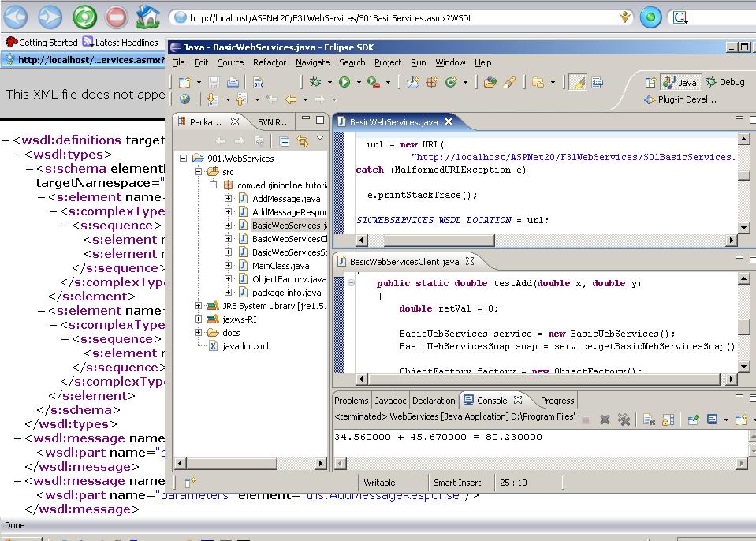This screenshot has width=756, height=541.
Task: Open the Progress tab
Action: (557, 401)
